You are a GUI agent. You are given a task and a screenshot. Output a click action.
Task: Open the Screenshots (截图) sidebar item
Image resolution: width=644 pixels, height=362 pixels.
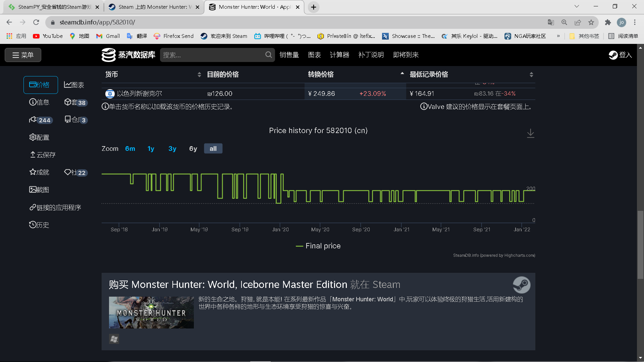(x=39, y=190)
